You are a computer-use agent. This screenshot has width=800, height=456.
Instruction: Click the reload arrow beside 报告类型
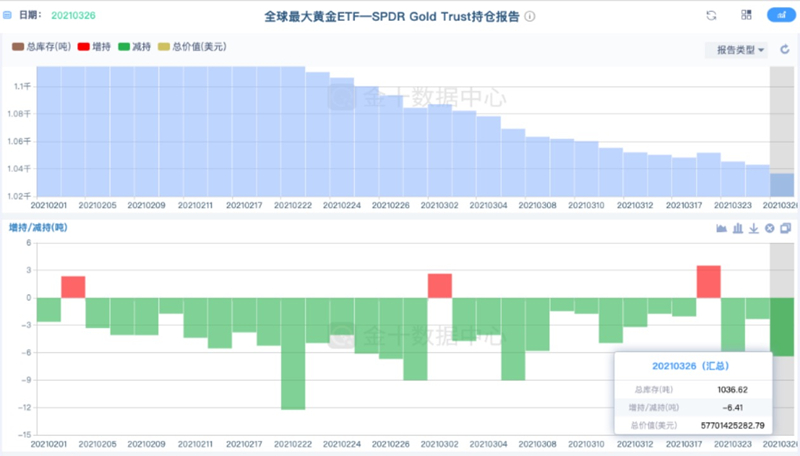(x=785, y=49)
